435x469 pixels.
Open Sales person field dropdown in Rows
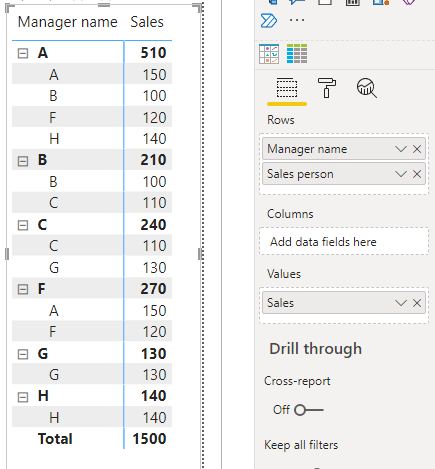[x=401, y=174]
